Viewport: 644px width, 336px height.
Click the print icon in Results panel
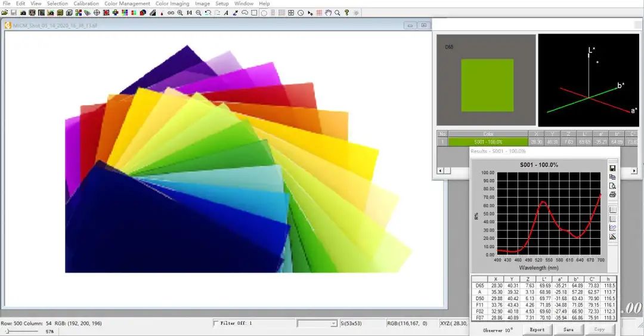click(x=612, y=195)
